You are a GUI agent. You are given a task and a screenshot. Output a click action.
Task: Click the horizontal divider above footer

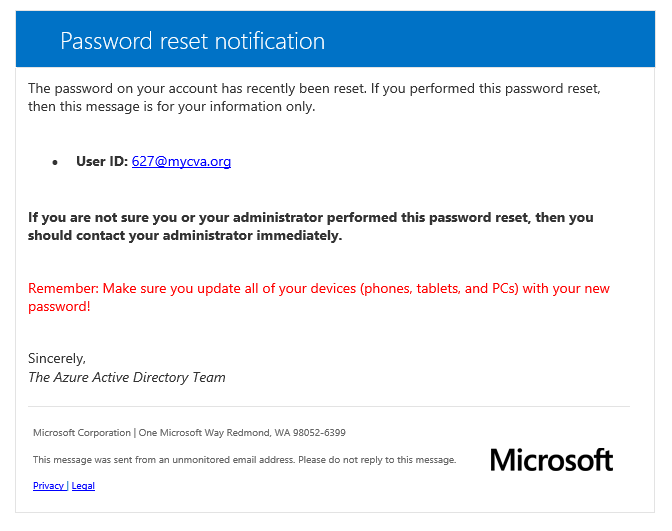[329, 406]
